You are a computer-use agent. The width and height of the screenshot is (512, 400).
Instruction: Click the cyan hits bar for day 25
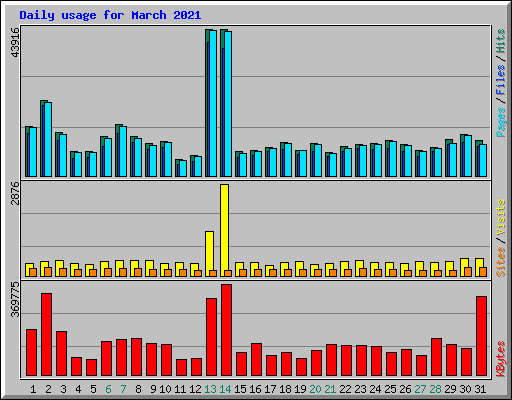pyautogui.click(x=393, y=159)
